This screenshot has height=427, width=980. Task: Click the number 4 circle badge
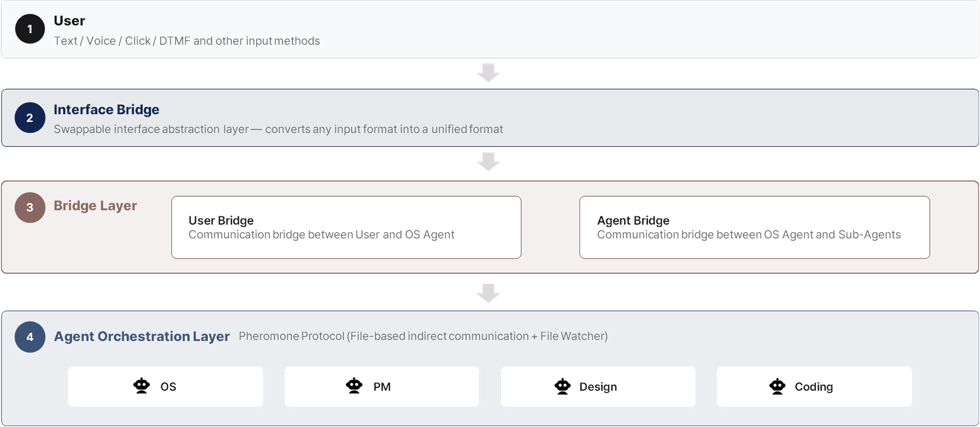click(30, 337)
